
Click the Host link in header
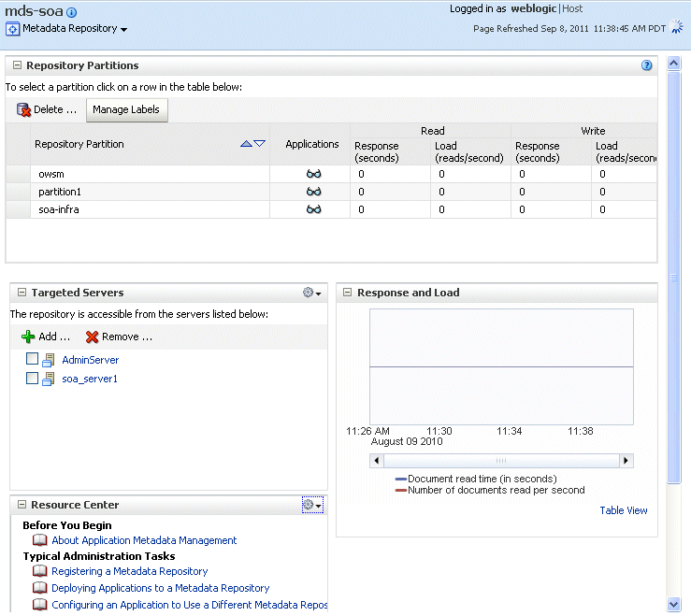[572, 8]
